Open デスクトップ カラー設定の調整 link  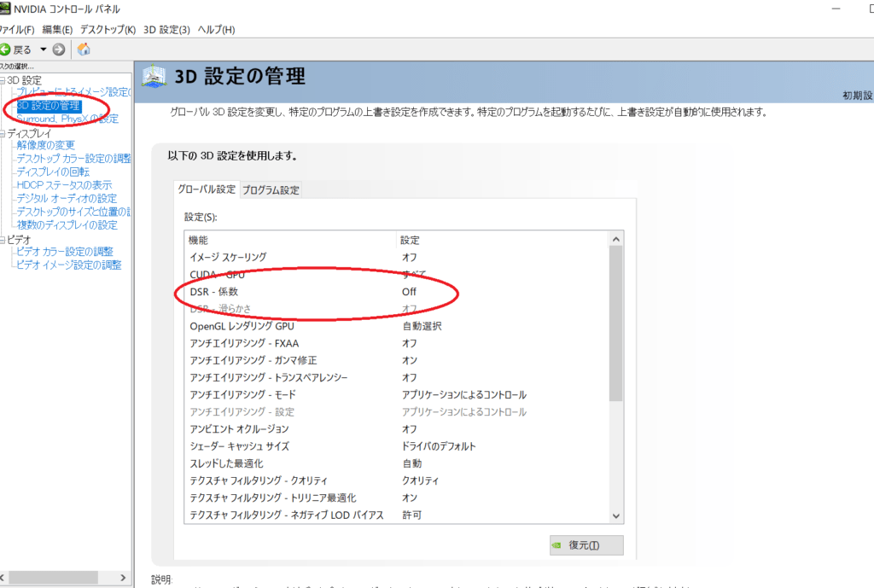(x=73, y=158)
